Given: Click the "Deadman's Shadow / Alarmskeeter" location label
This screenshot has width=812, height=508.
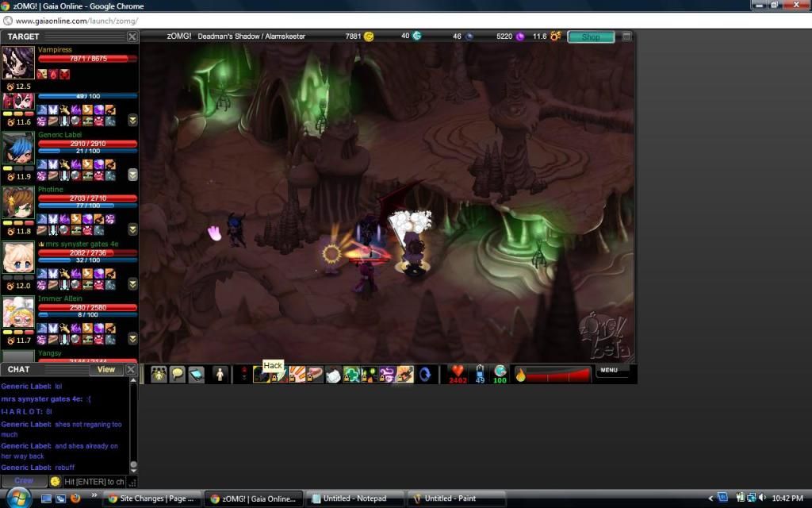Looking at the screenshot, I should click(x=251, y=37).
